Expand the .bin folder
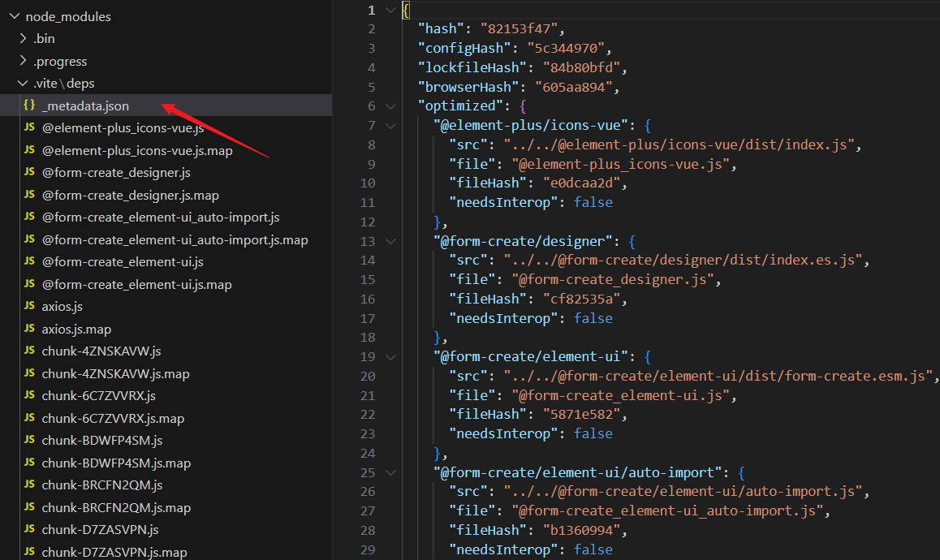 pos(23,39)
